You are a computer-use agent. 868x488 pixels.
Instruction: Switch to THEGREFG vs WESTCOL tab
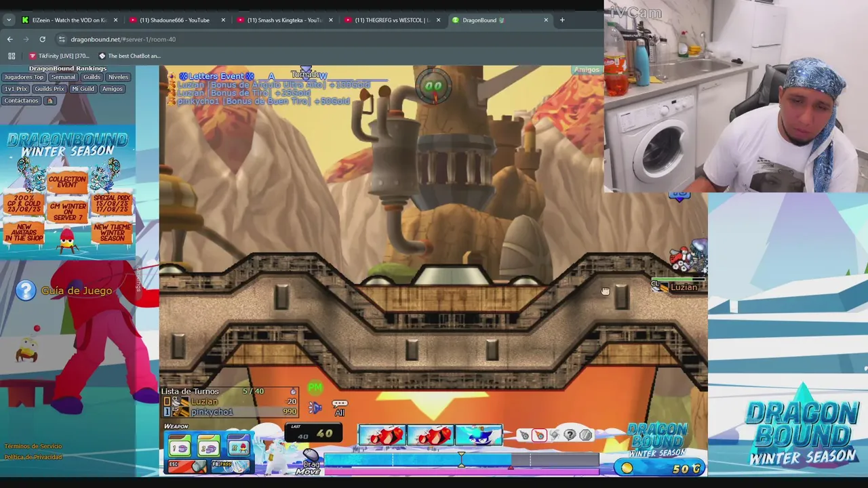[x=393, y=20]
